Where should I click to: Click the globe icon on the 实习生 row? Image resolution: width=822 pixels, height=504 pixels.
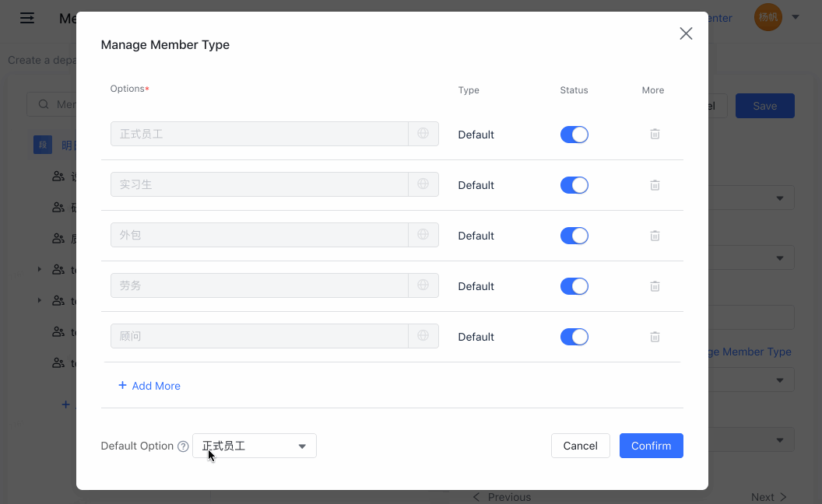[x=423, y=184]
